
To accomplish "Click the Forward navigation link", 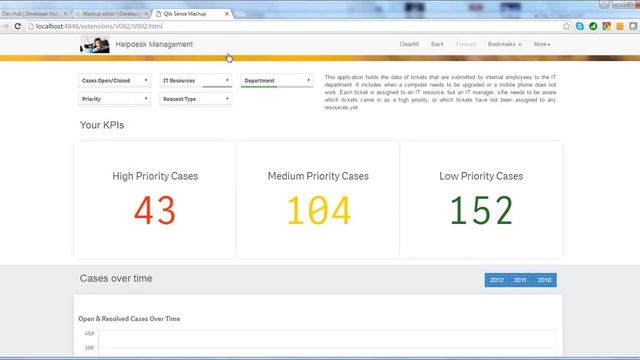I will click(x=466, y=44).
